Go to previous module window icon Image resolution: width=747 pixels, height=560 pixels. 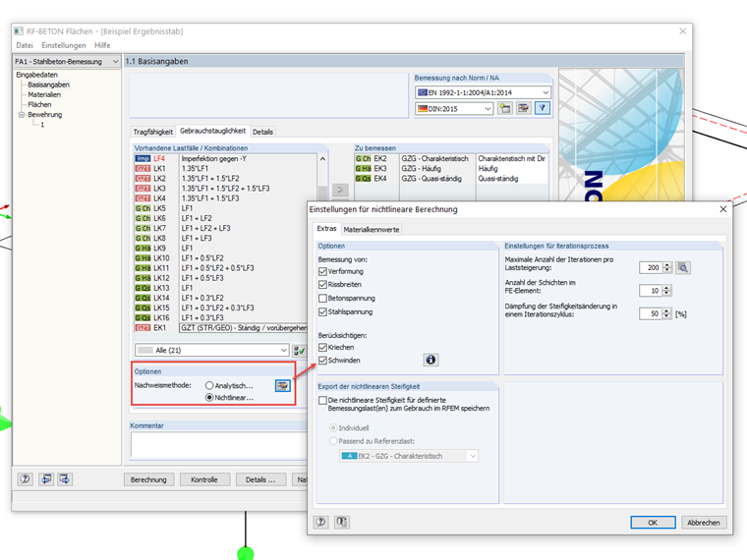(x=46, y=479)
